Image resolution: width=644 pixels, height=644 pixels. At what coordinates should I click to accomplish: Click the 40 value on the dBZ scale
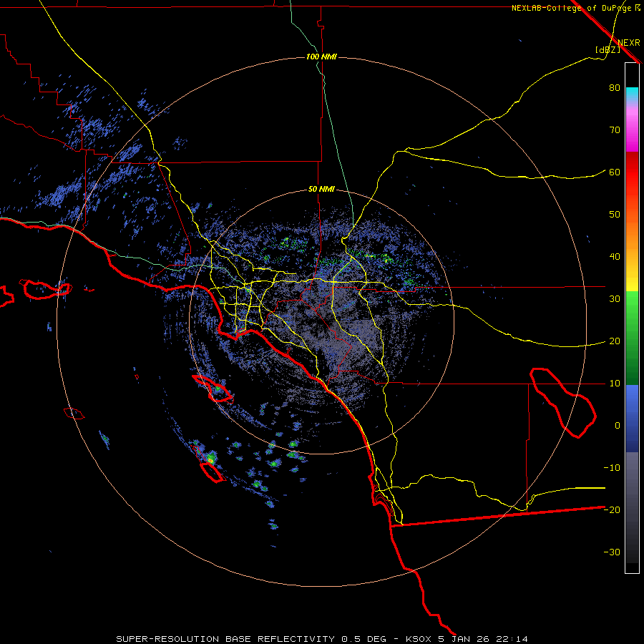(615, 257)
